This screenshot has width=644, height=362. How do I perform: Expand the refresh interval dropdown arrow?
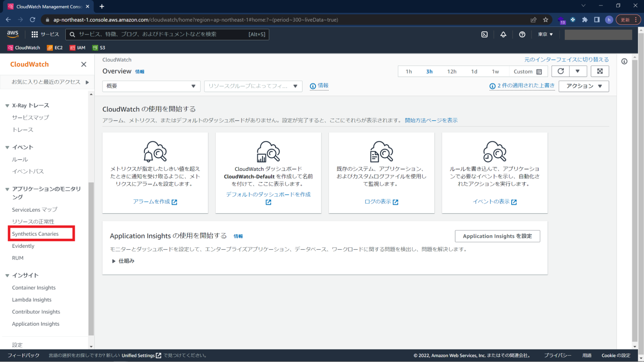point(578,71)
